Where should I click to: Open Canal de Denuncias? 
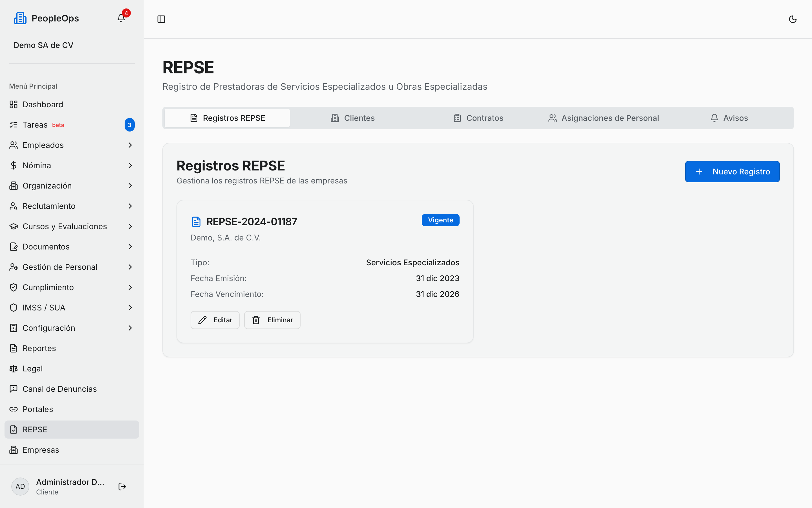click(72, 389)
